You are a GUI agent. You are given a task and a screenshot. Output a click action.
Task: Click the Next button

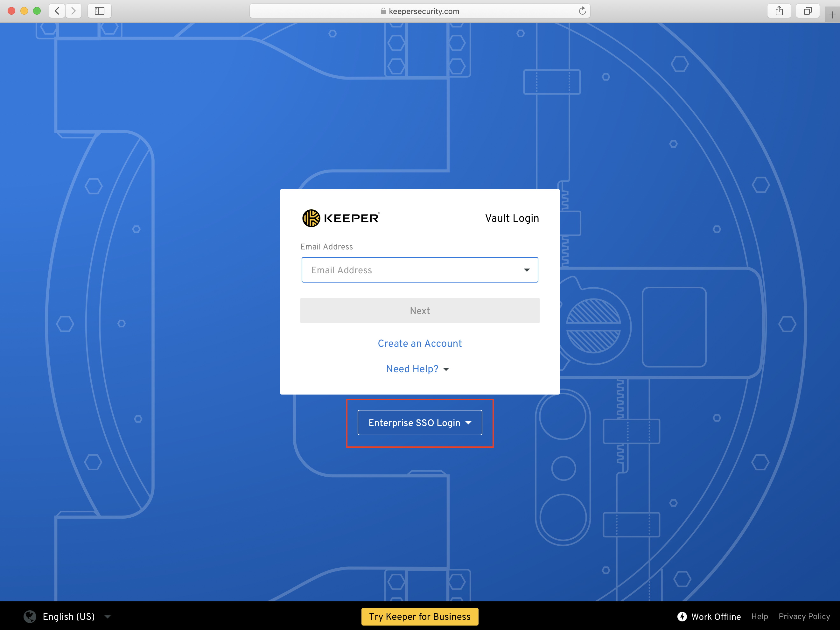click(420, 311)
